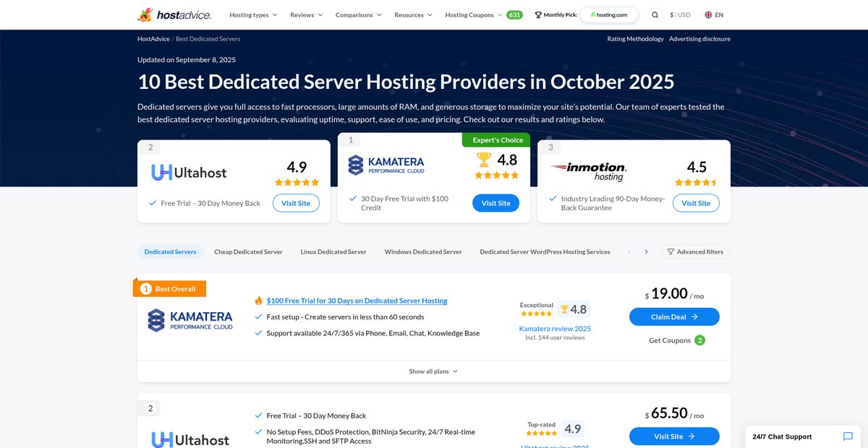This screenshot has height=448, width=868.
Task: Visit Site for InMotion hosting card
Action: pos(696,203)
